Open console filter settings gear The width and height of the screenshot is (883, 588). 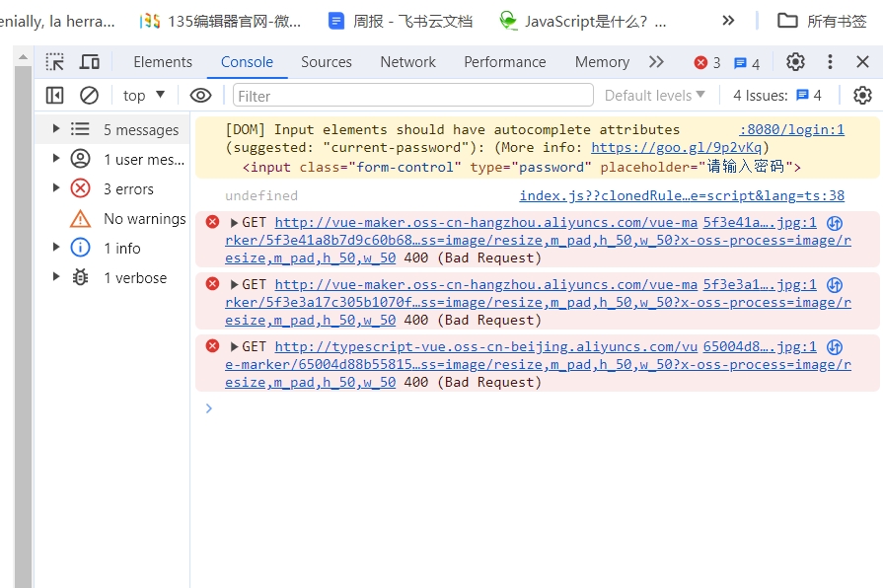[x=862, y=95]
